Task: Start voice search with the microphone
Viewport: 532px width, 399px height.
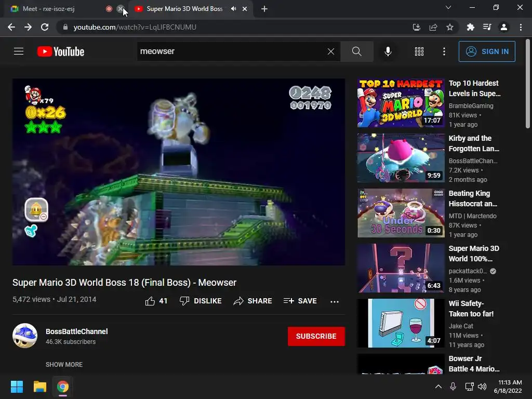Action: 388,51
